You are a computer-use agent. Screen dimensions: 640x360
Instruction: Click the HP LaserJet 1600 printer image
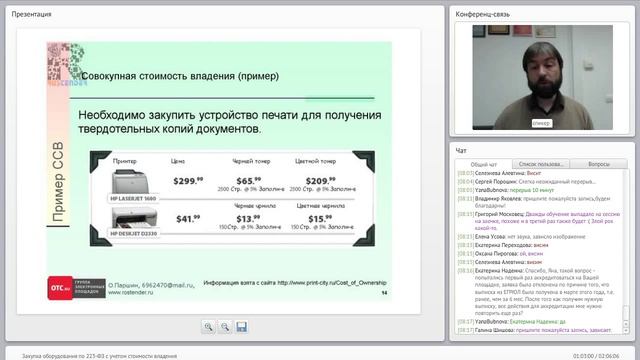click(x=130, y=182)
